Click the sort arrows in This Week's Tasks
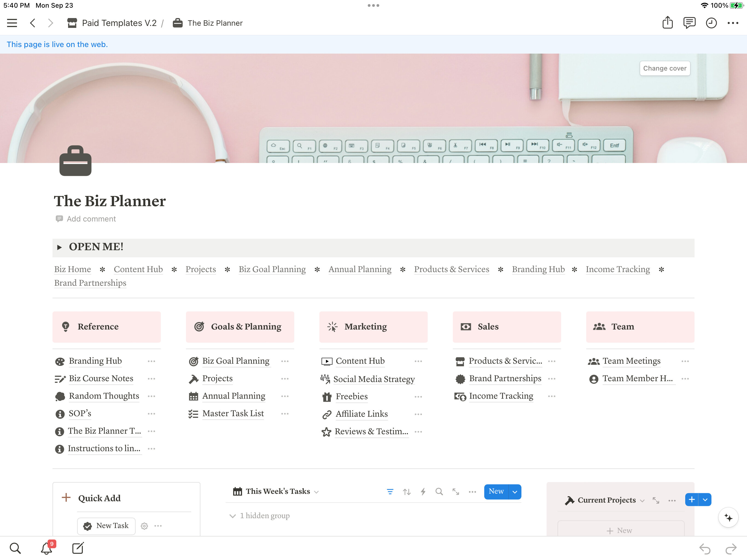Image resolution: width=747 pixels, height=560 pixels. tap(407, 492)
